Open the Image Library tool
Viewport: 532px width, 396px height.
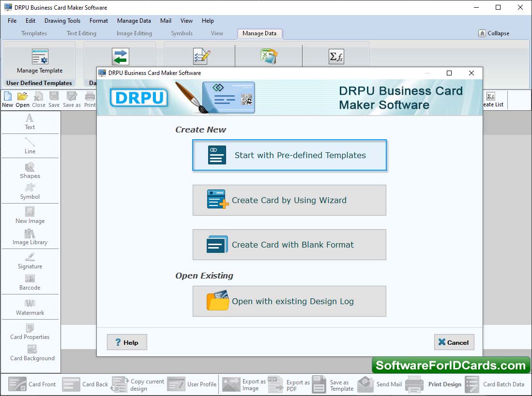coord(30,237)
